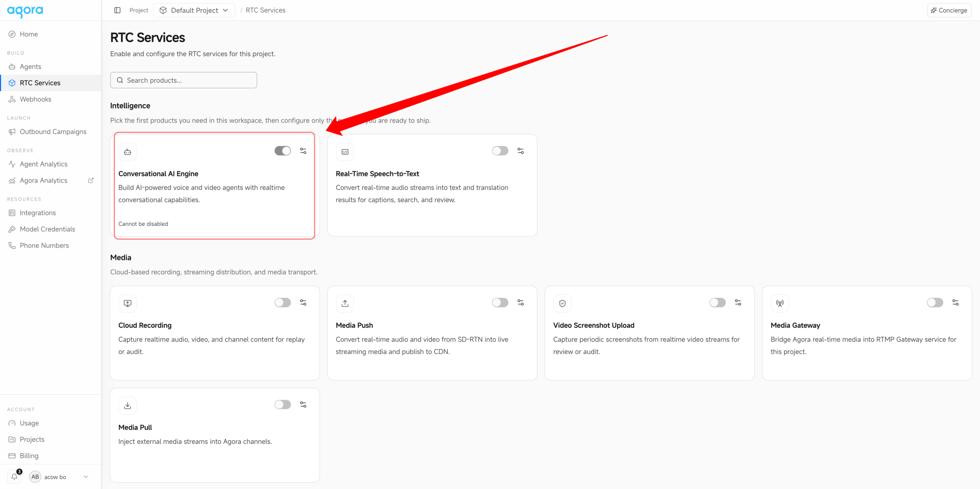Screen dimensions: 980x489
Task: Click the Media Push card title
Action: 354,325
